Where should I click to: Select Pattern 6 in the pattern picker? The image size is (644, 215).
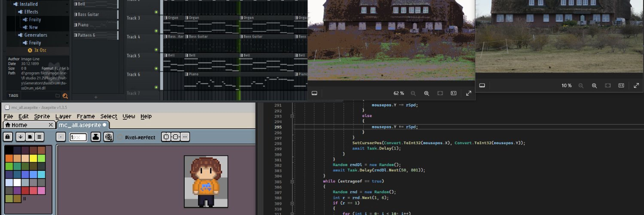coord(96,35)
